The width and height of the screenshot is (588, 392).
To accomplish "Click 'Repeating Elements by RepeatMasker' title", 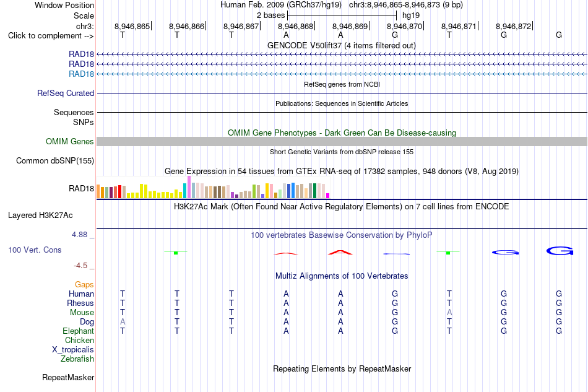I will point(342,368).
